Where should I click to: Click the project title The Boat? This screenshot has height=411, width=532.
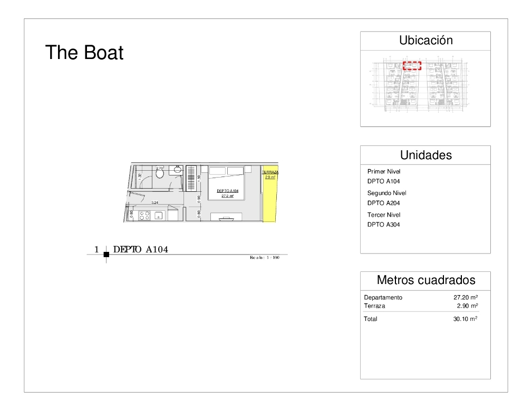point(85,52)
